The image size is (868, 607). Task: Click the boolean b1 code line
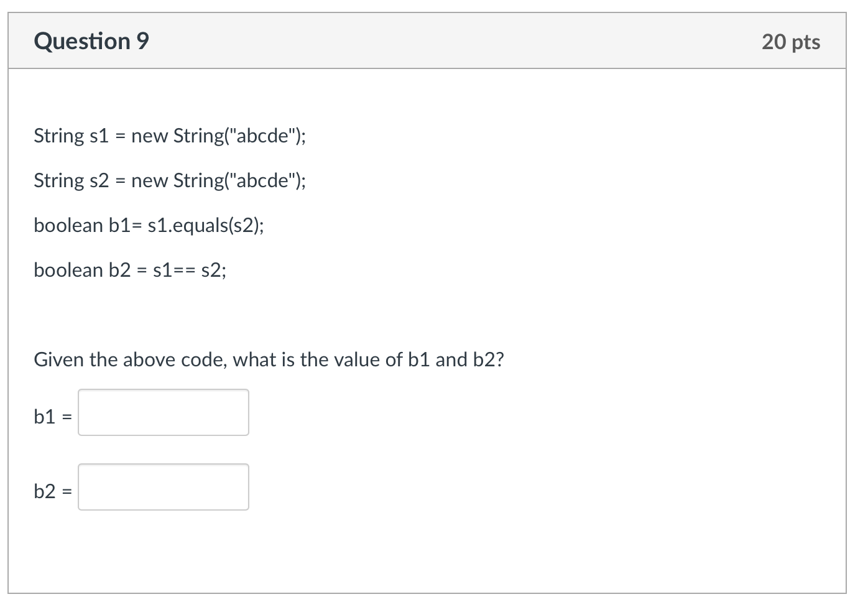(149, 225)
